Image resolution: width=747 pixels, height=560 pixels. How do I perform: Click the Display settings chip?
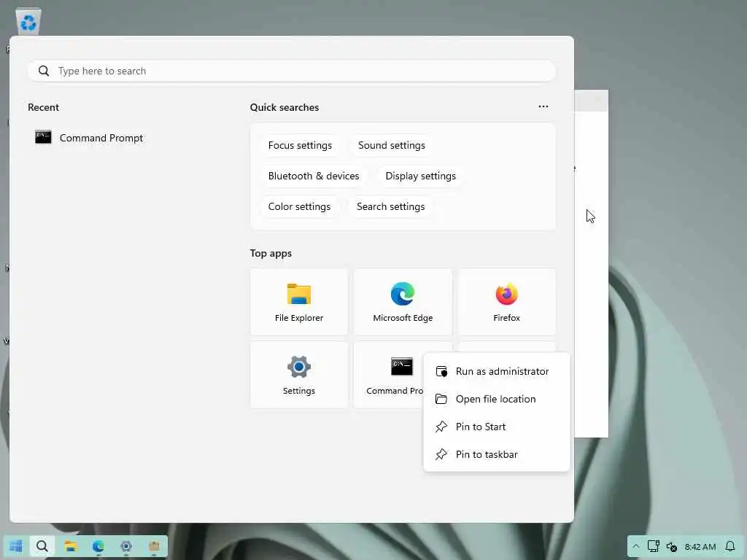coord(420,176)
